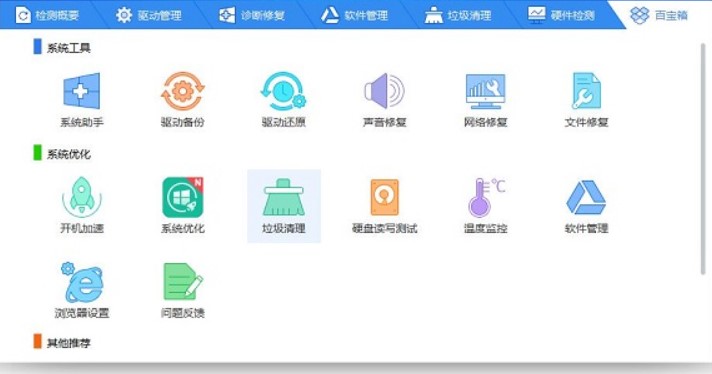Go to the 软件管理 top tab
This screenshot has height=374, width=712.
tap(355, 15)
